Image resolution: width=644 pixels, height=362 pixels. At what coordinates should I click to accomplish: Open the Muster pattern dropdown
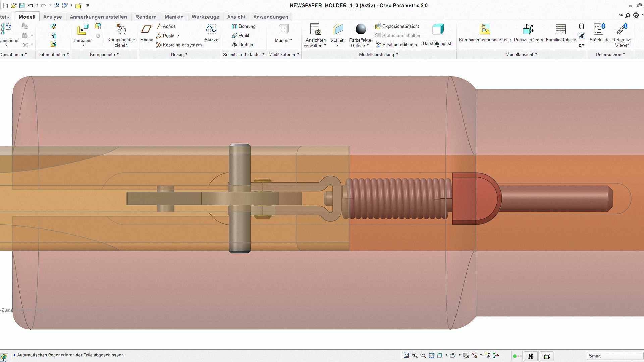click(x=284, y=40)
